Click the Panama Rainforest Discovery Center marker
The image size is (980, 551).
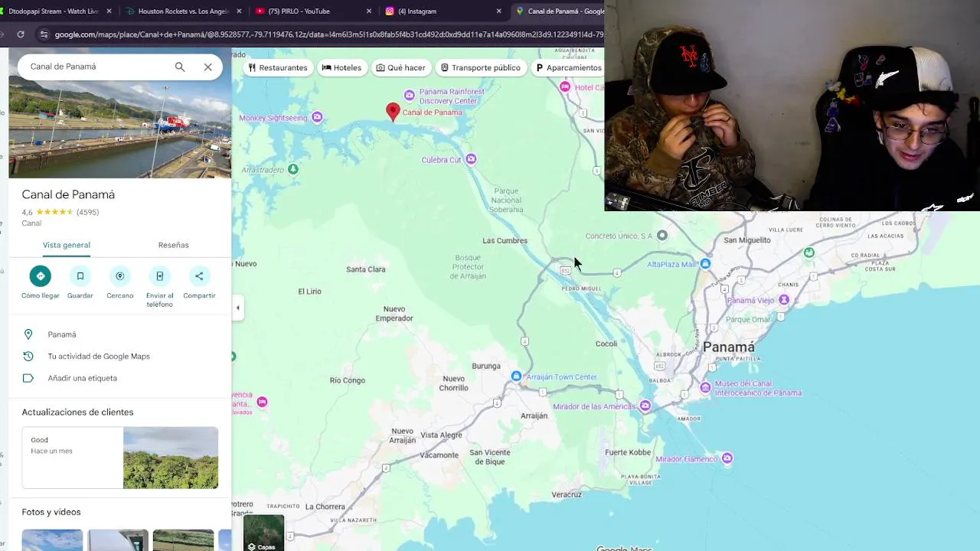click(x=410, y=96)
